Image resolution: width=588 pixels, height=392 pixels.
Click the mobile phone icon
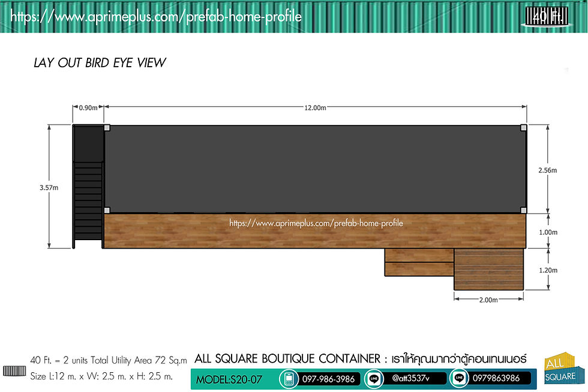click(x=289, y=379)
